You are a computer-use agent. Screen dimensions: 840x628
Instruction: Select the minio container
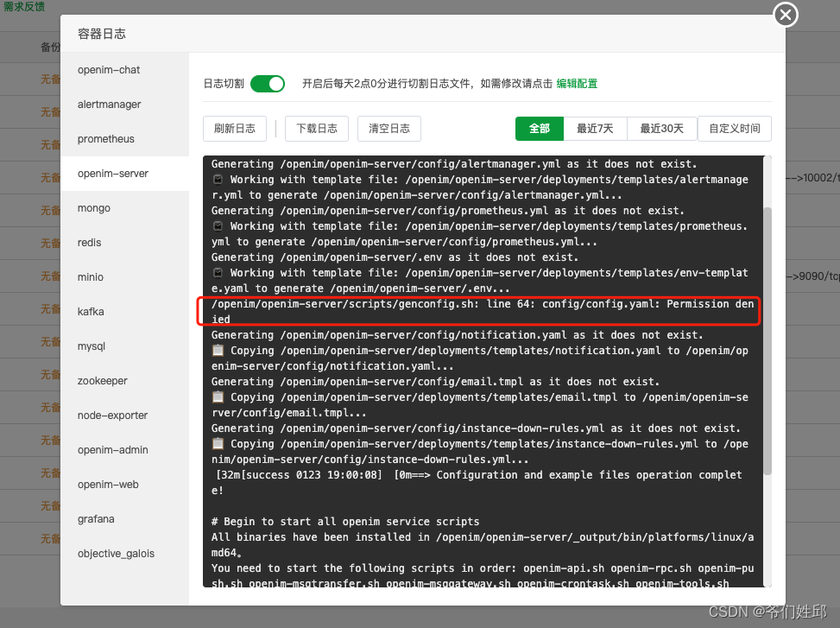click(x=125, y=277)
